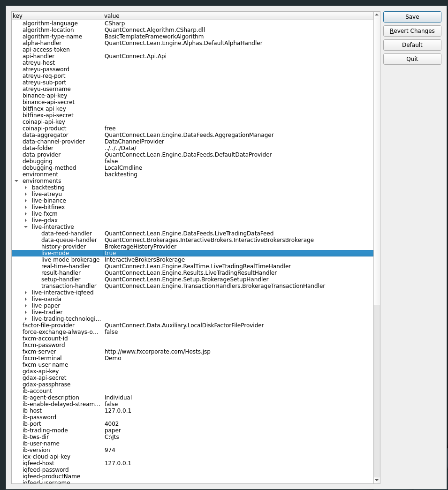Select the highlighted live-mode key
Image resolution: width=448 pixels, height=490 pixels.
pos(55,253)
